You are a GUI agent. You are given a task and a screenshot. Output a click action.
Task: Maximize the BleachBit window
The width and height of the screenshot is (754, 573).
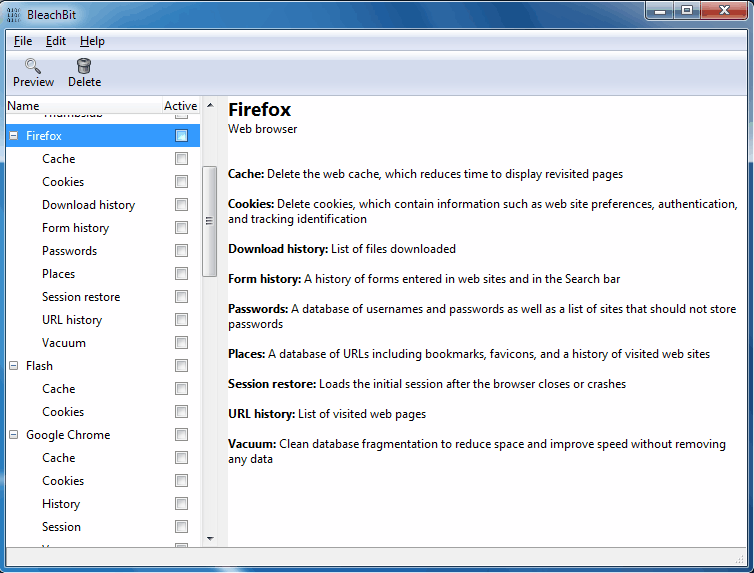tap(687, 11)
